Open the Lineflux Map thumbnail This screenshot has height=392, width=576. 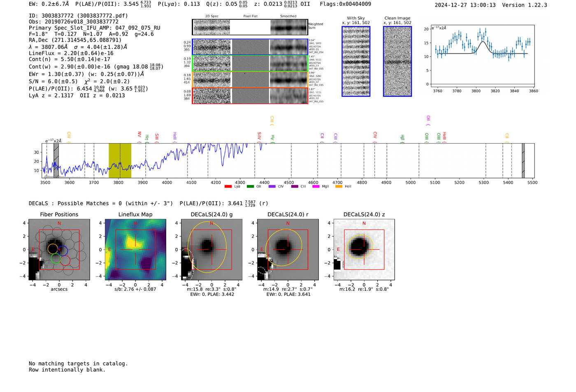pos(135,249)
